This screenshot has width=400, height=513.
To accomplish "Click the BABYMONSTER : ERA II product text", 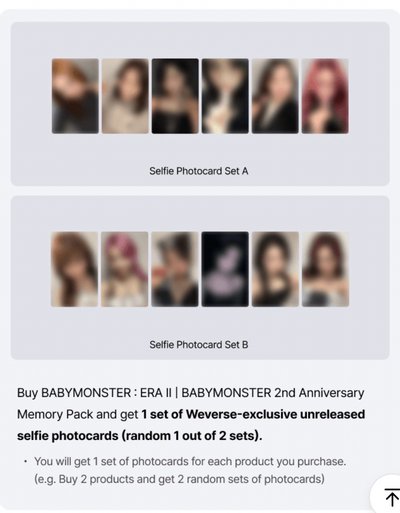I will tap(106, 393).
